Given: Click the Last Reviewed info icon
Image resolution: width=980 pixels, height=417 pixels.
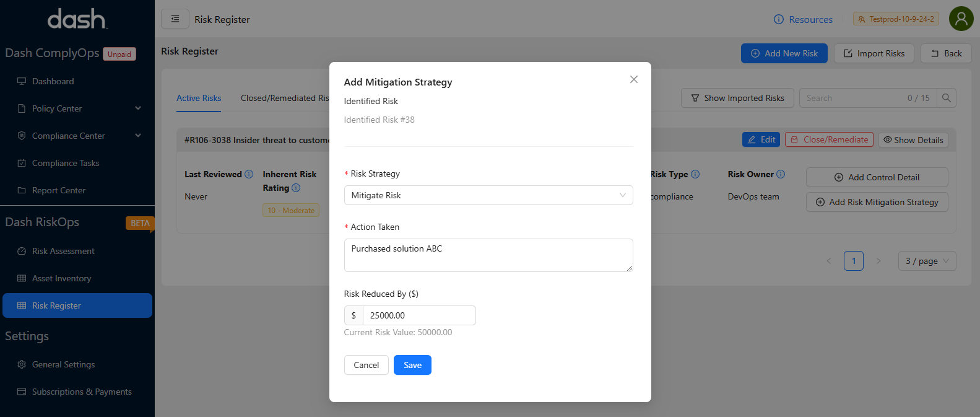Looking at the screenshot, I should tap(249, 174).
